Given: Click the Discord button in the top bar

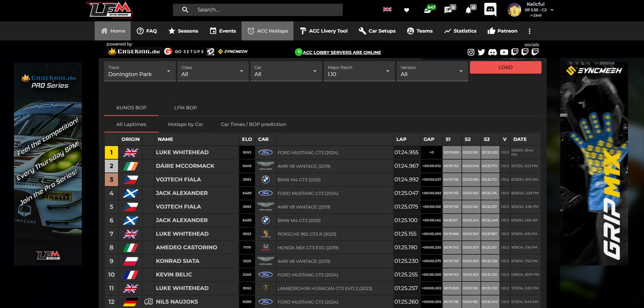Looking at the screenshot, I should point(490,10).
